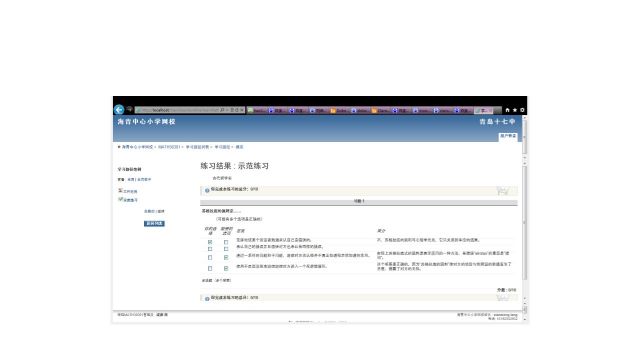Toggle the fourth row ideal-answer checkbox

(x=226, y=268)
